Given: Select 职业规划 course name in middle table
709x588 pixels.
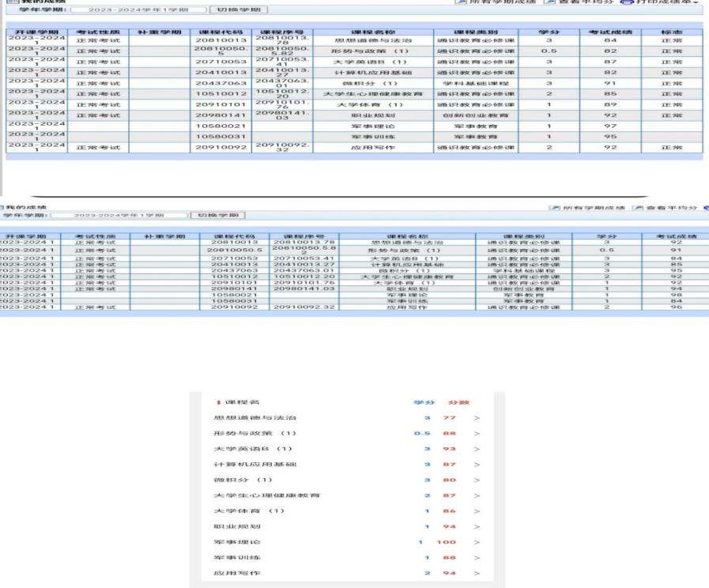Looking at the screenshot, I should pyautogui.click(x=407, y=288).
